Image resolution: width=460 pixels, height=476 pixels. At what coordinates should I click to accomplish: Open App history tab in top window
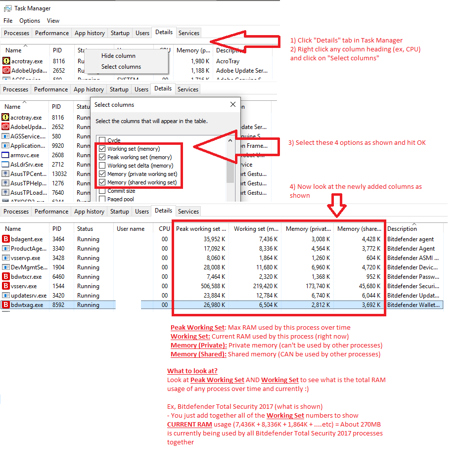[90, 33]
